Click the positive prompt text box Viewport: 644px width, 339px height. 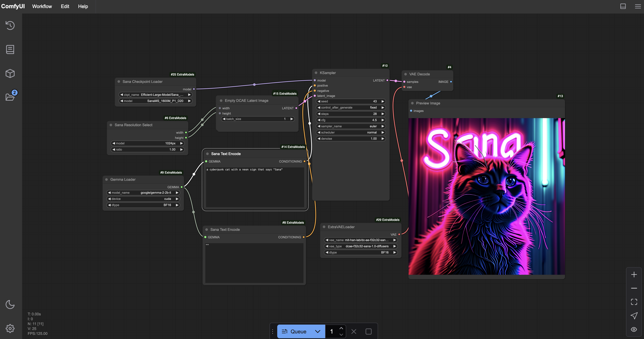(x=255, y=187)
